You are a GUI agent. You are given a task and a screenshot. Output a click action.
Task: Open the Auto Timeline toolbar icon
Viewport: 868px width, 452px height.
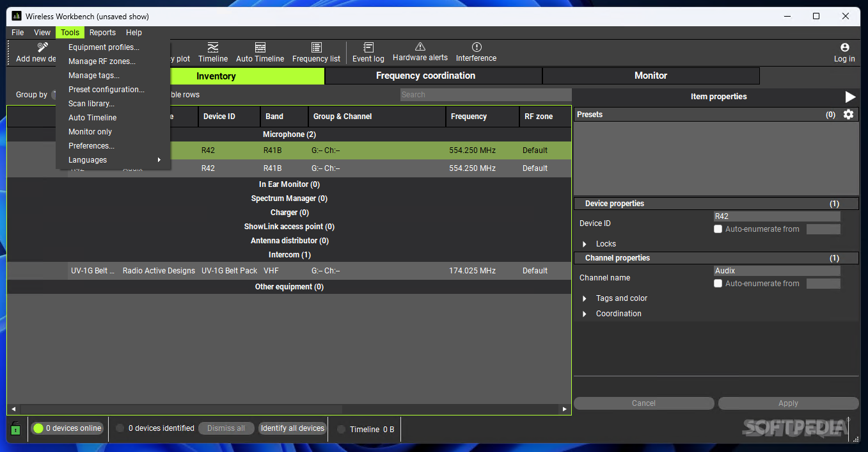tap(260, 47)
